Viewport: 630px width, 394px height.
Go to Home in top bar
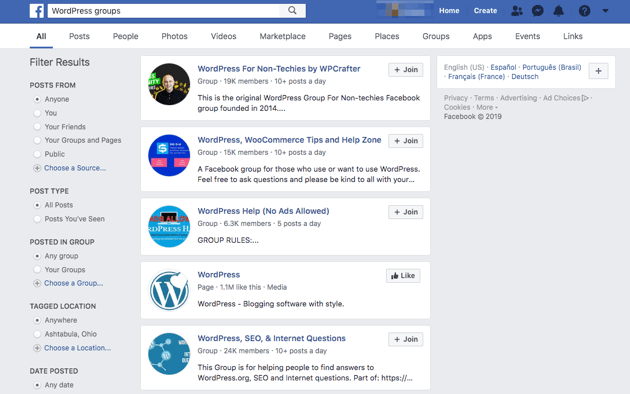point(449,11)
